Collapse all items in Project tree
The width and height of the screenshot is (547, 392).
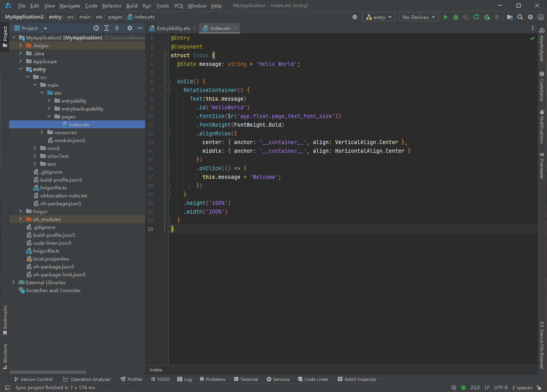pos(117,28)
